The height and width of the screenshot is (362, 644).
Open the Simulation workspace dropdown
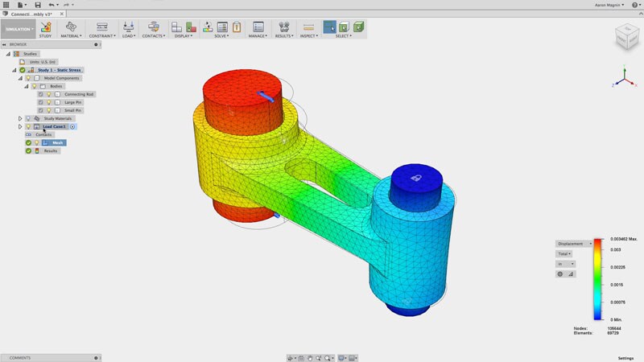pos(19,29)
